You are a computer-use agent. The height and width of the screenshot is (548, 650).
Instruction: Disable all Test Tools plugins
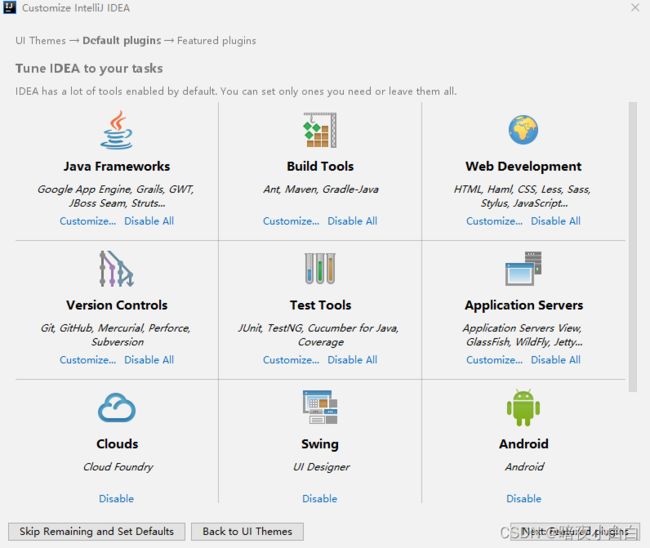[x=352, y=360]
